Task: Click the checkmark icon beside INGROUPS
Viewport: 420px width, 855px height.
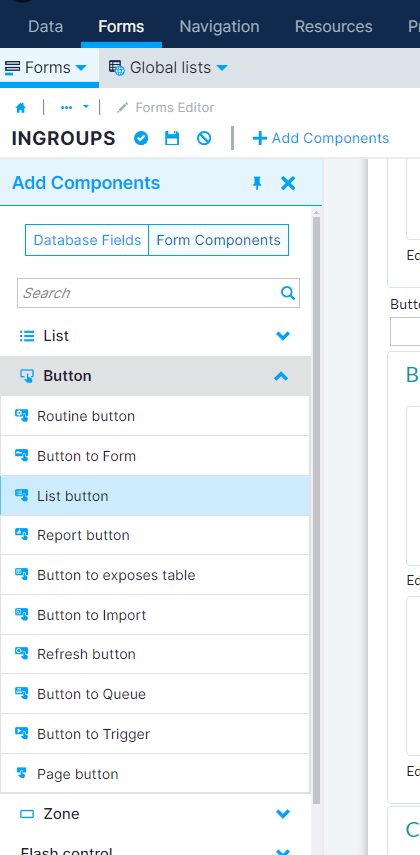Action: [x=141, y=139]
